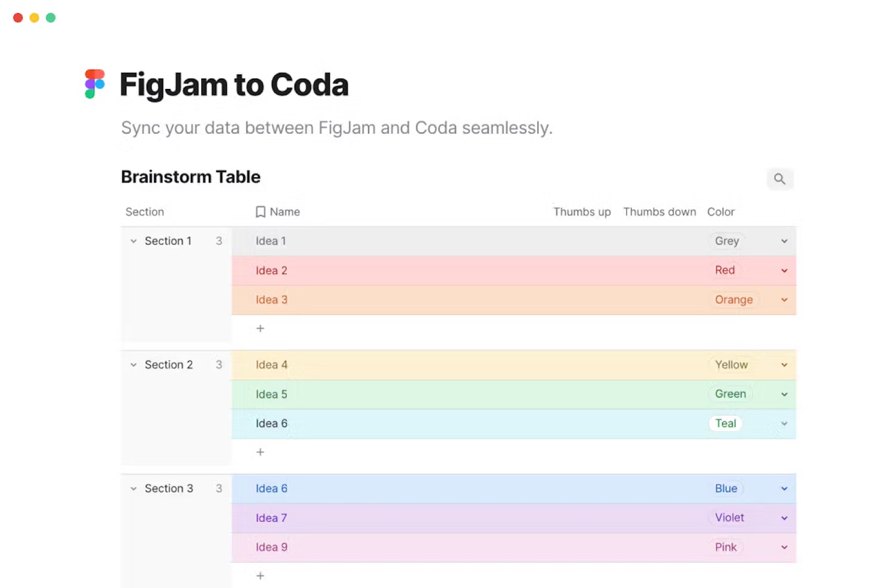Click the Brainstorm Table title
The image size is (896, 588).
[191, 177]
